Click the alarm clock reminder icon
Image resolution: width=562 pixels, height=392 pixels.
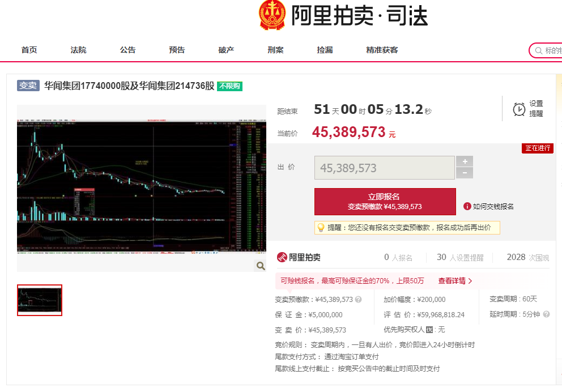click(519, 109)
